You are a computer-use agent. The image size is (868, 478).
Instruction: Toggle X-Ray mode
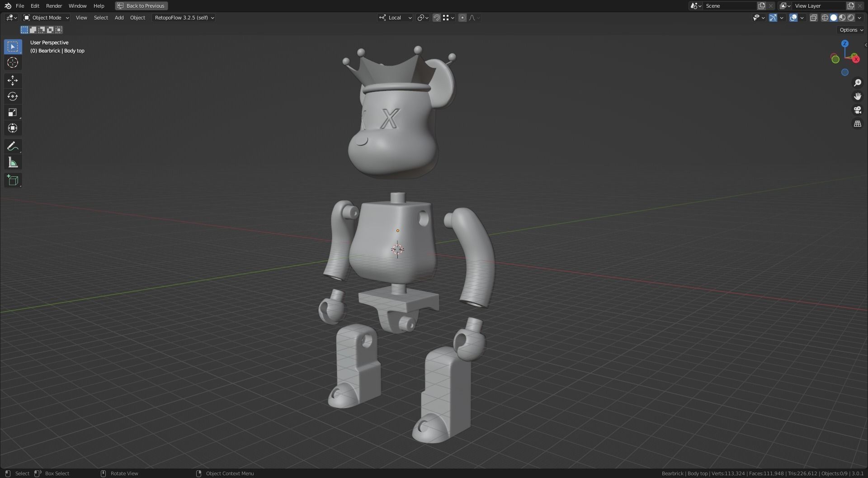pyautogui.click(x=813, y=18)
